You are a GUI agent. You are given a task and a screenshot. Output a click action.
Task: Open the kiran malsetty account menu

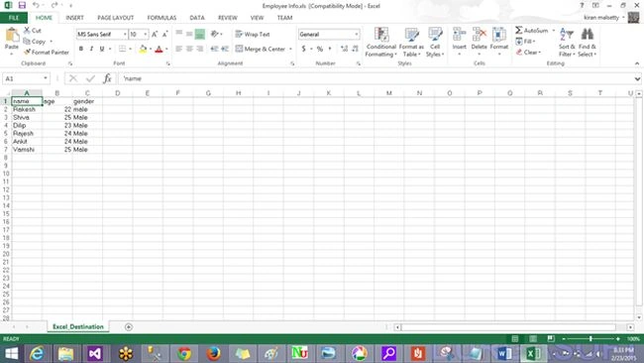coord(604,17)
